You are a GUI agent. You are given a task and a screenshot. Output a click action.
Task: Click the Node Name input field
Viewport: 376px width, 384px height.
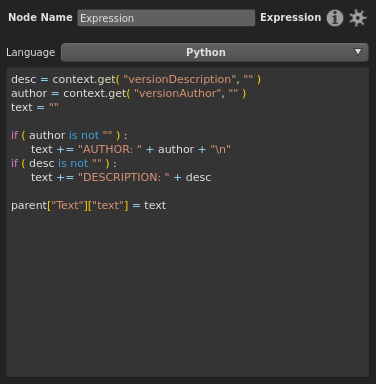coord(166,18)
